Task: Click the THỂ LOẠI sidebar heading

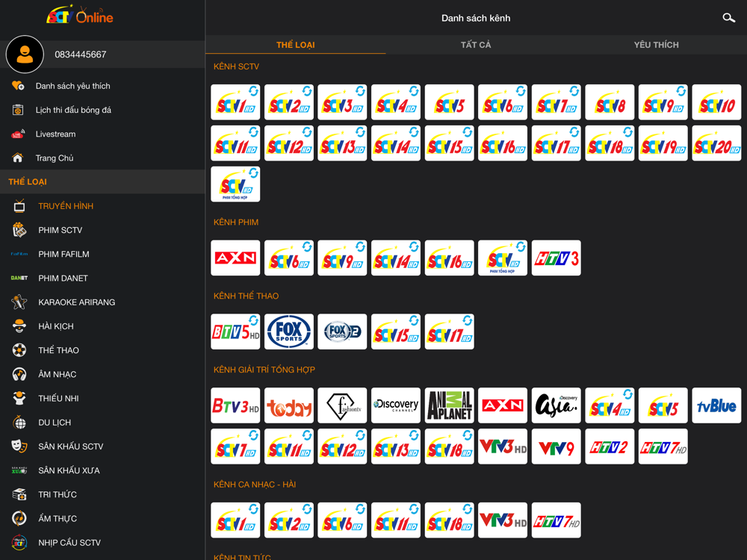Action: point(28,182)
